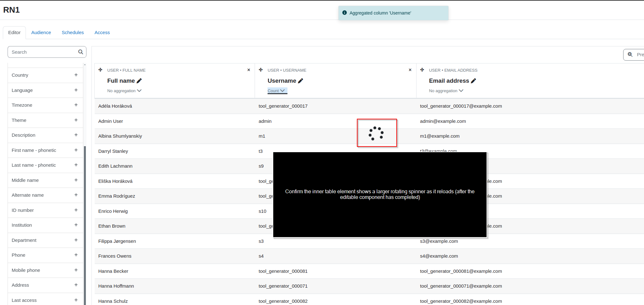The width and height of the screenshot is (644, 305).
Task: Click the Ethan Brown name cell
Action: (112, 226)
